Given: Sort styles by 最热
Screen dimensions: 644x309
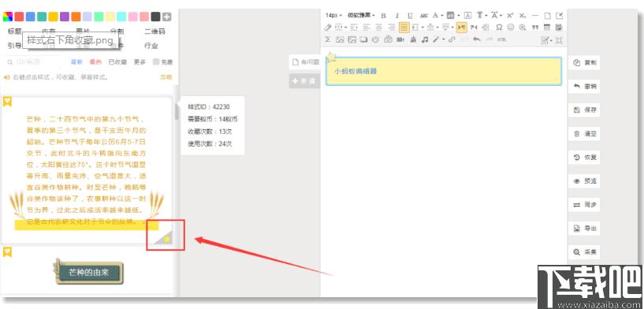Looking at the screenshot, I should [x=95, y=62].
